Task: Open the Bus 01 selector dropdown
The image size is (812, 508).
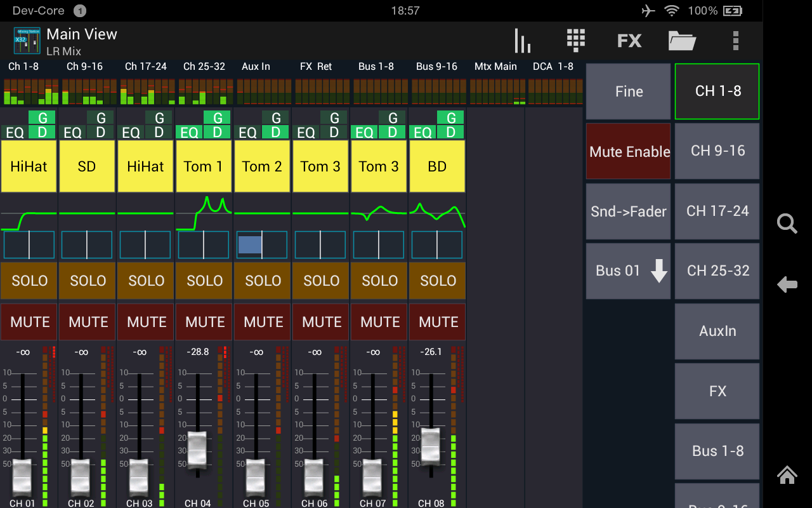Action: [628, 271]
